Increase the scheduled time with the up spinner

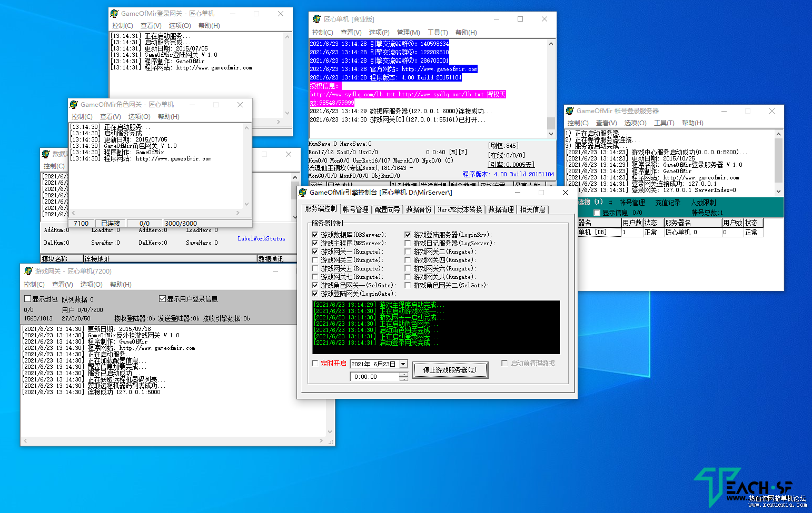point(404,375)
